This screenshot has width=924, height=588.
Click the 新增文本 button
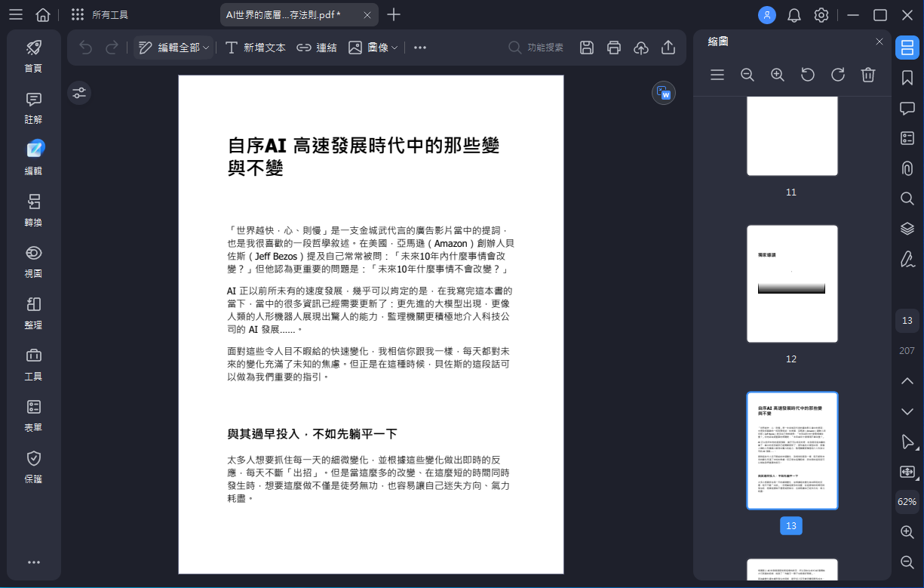(256, 48)
